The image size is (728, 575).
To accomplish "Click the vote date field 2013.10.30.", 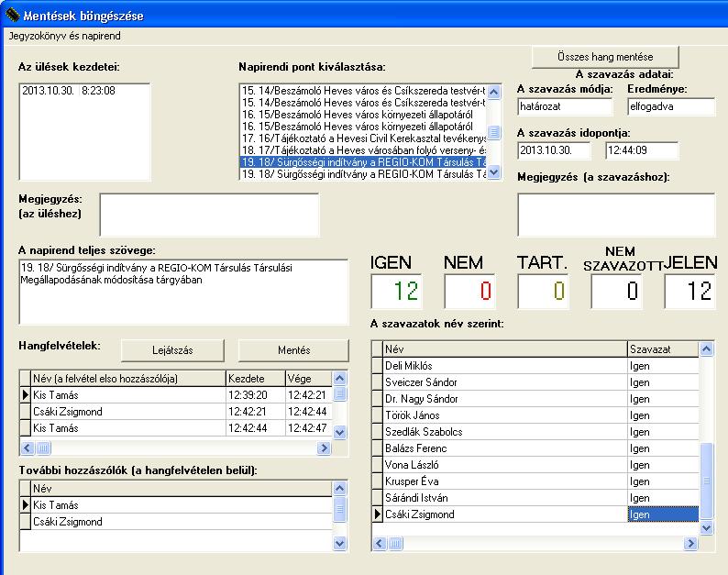I will click(554, 150).
